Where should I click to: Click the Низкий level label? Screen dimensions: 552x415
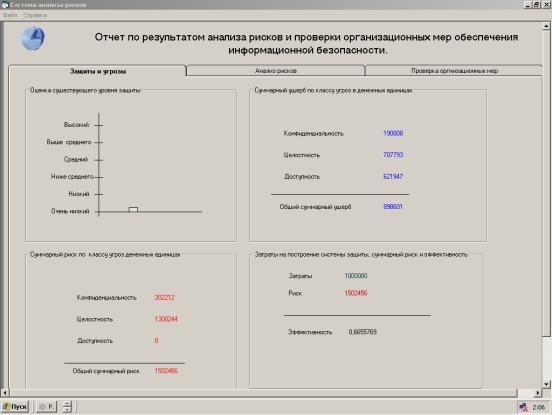pyautogui.click(x=79, y=194)
